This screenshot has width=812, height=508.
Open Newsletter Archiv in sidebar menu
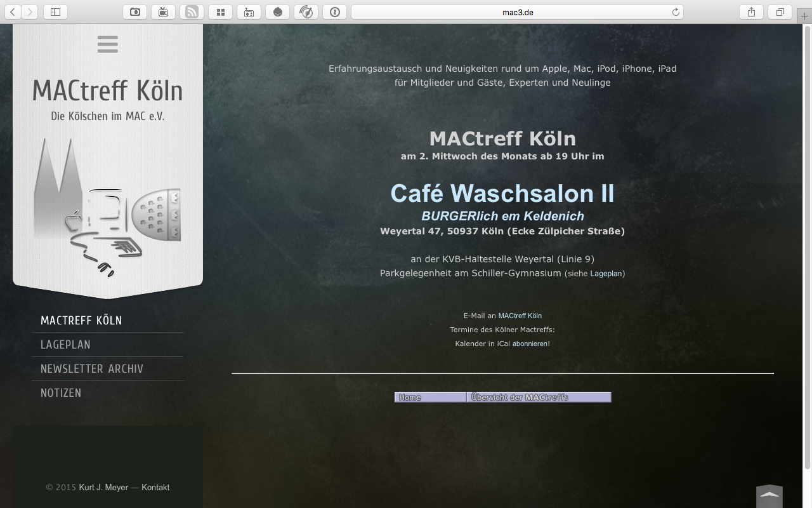92,369
